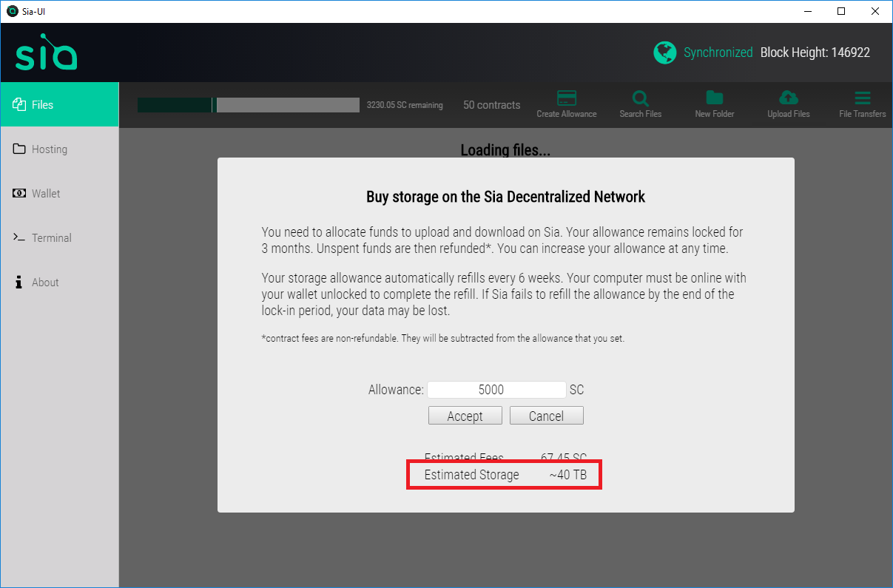Open the Hosting section
Viewport: 893px width, 588px height.
[x=59, y=149]
